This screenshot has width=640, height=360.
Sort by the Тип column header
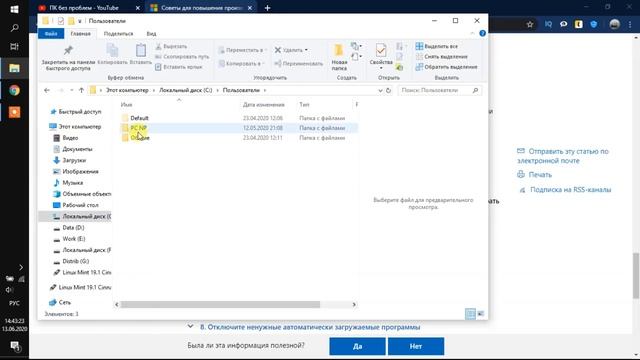pyautogui.click(x=304, y=105)
